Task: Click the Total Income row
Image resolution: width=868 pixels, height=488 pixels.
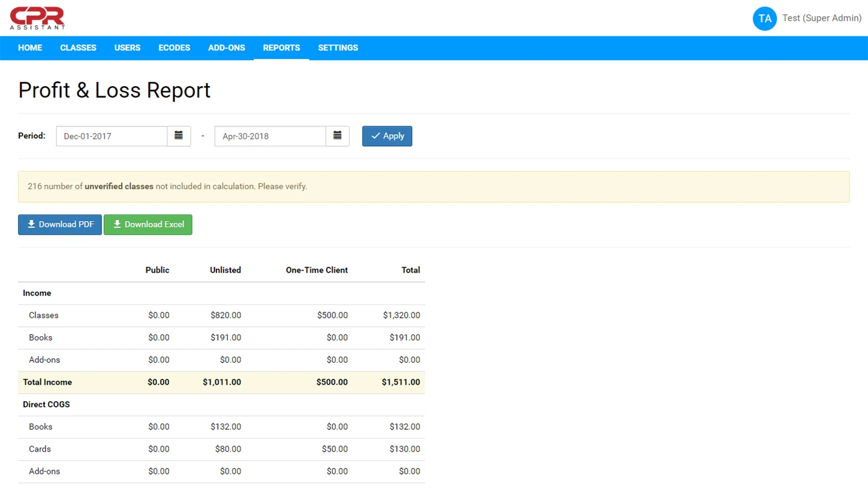Action: click(x=221, y=382)
